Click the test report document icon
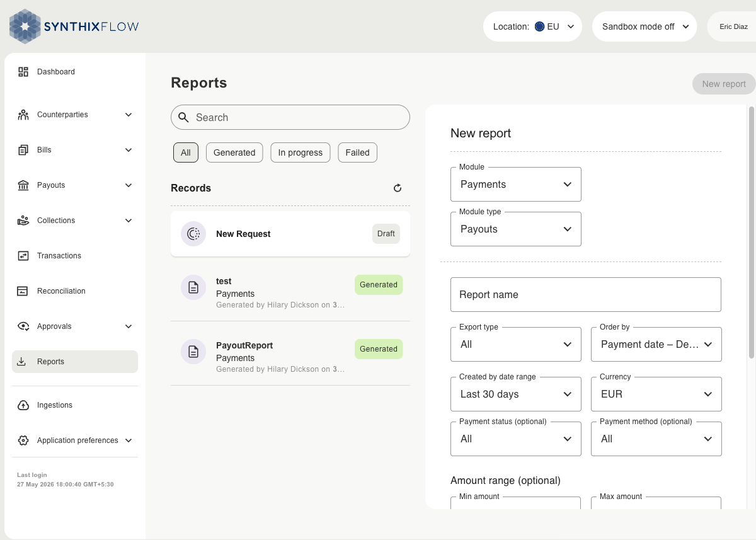The width and height of the screenshot is (756, 540). tap(193, 287)
